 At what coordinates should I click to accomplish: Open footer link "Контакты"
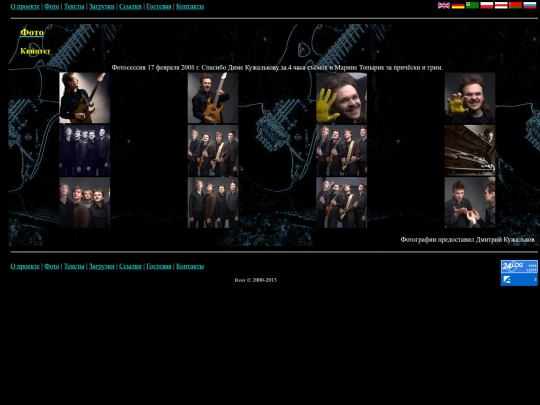tap(190, 266)
